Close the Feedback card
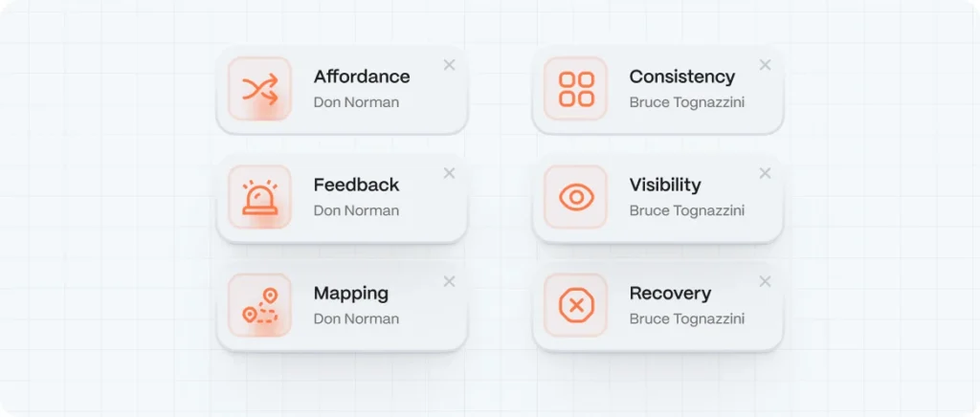Viewport: 980px width, 417px height. 449,173
